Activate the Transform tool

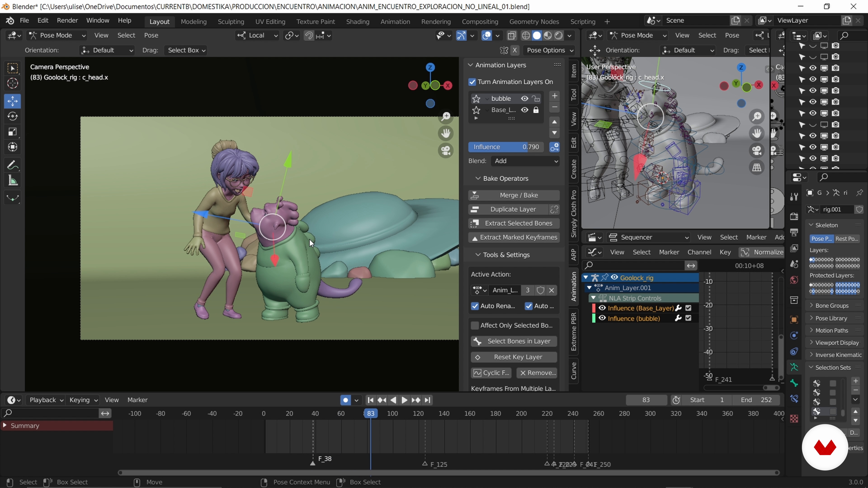point(12,147)
